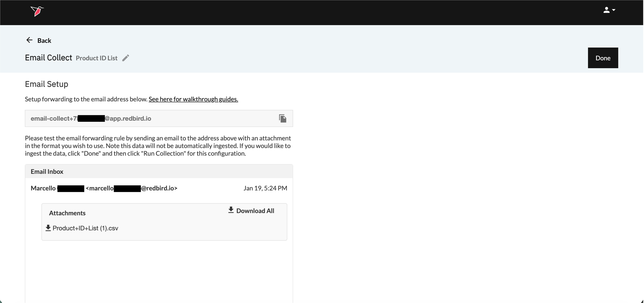Click download icon beside Product+ID+List (1).csv
Screen dimensions: 644x303
click(x=48, y=228)
